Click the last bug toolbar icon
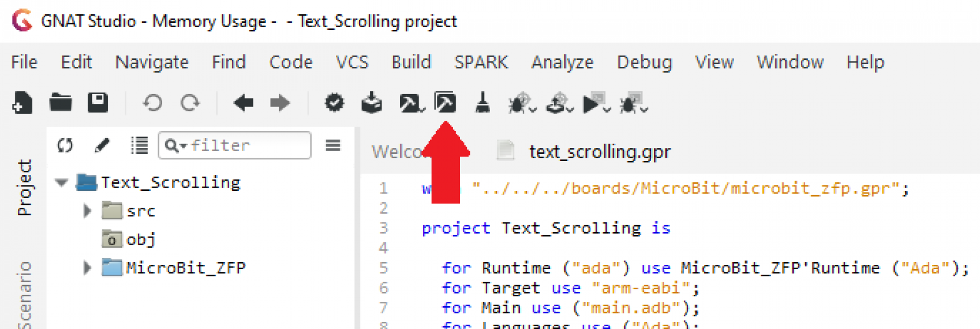This screenshot has width=980, height=329. 633,103
